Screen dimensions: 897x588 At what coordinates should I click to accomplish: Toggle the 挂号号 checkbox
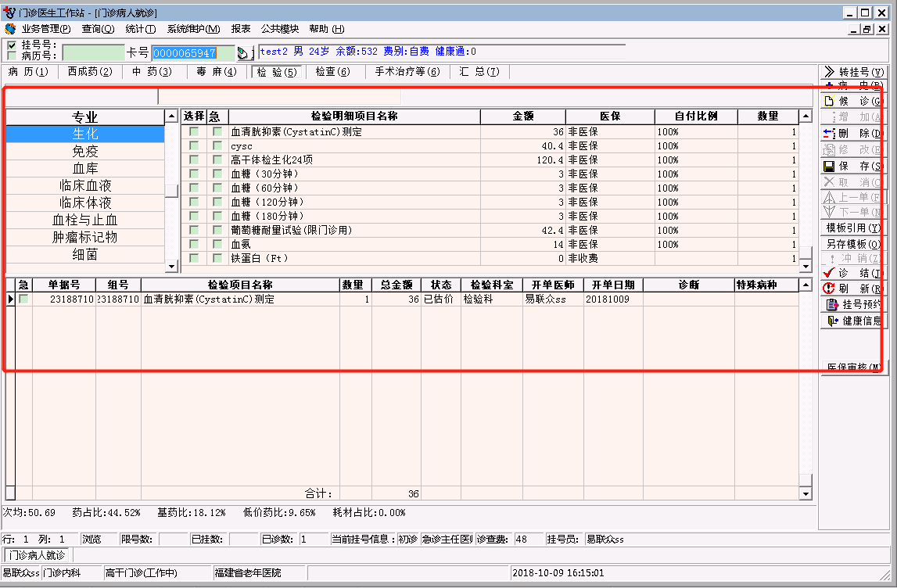tap(12, 45)
